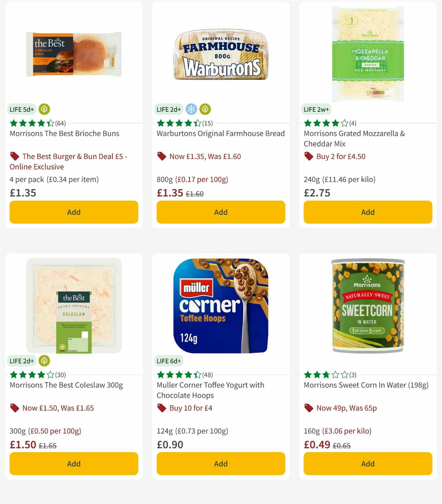The height and width of the screenshot is (504, 442).
Task: Click the sweetcorn tin product image
Action: coord(368,306)
